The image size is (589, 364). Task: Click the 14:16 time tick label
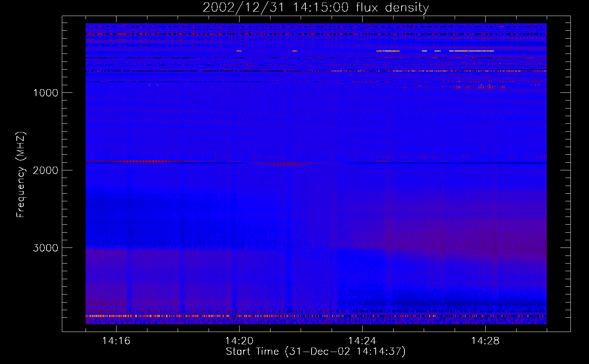(x=116, y=341)
